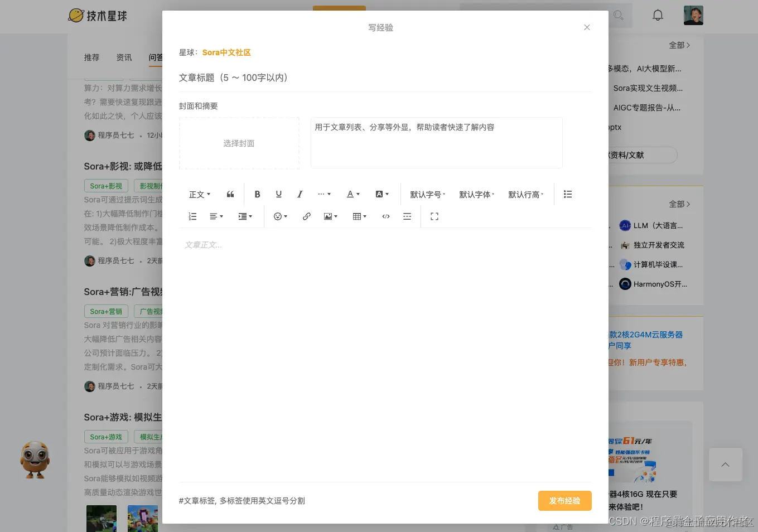Open the LLM（大语言… planet entry
This screenshot has width=758, height=532.
[651, 225]
